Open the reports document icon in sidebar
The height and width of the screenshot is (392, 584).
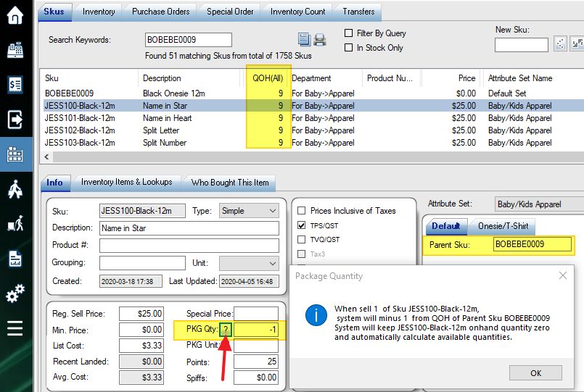15,259
